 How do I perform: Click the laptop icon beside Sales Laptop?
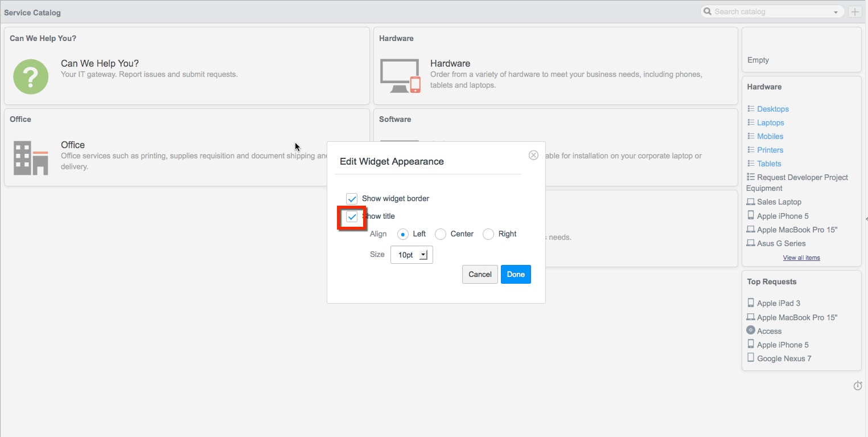[751, 201]
